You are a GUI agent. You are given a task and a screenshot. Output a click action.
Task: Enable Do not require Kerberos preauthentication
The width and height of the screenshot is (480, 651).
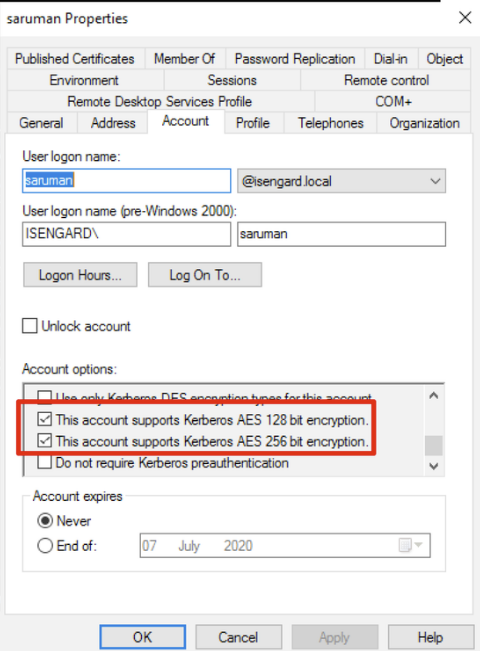coord(44,462)
